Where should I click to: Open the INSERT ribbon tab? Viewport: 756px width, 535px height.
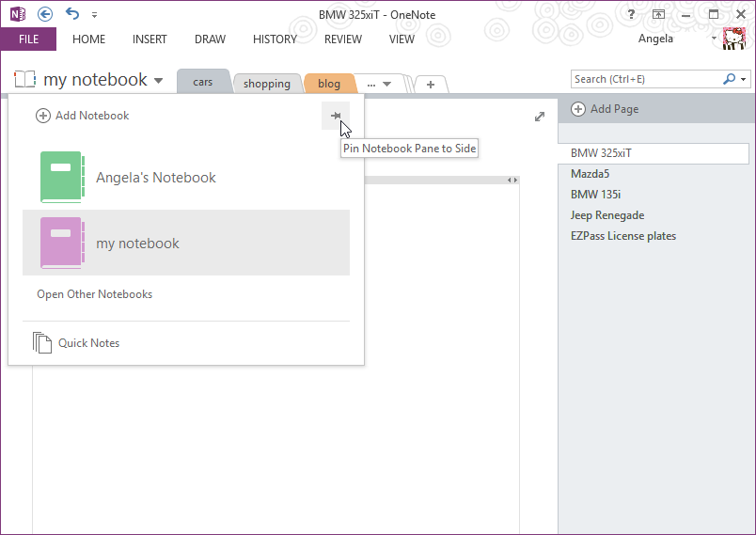pos(150,39)
